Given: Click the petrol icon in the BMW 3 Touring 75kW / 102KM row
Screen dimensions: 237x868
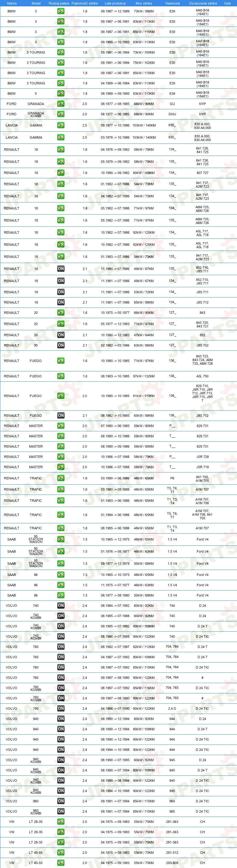Looking at the screenshot, I should (x=61, y=63).
